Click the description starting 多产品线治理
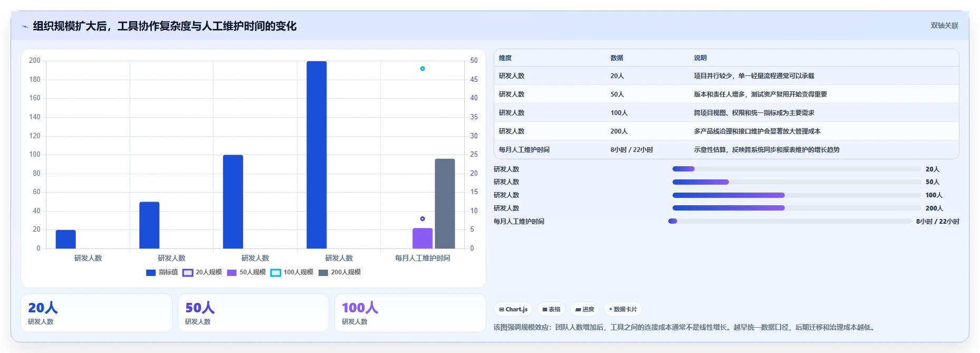Screen dimensions: 980x353 pyautogui.click(x=757, y=131)
